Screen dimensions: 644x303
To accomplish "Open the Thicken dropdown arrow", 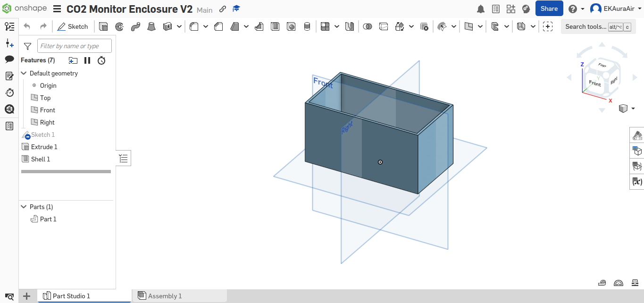I will pyautogui.click(x=179, y=26).
